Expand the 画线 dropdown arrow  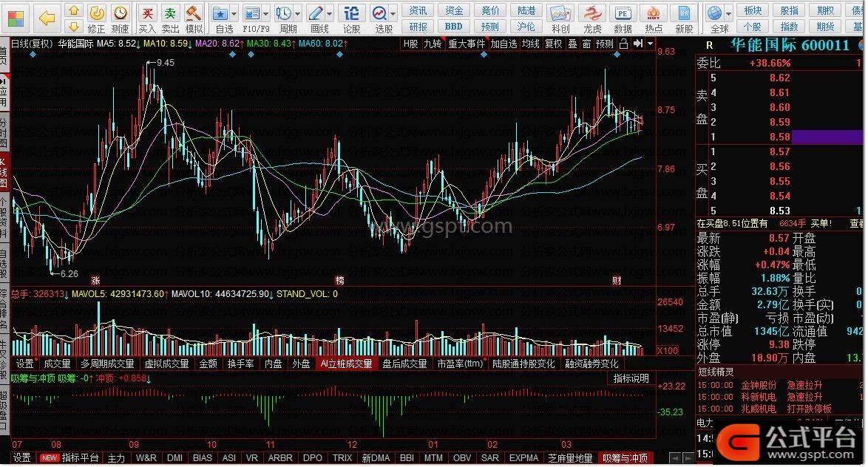330,13
